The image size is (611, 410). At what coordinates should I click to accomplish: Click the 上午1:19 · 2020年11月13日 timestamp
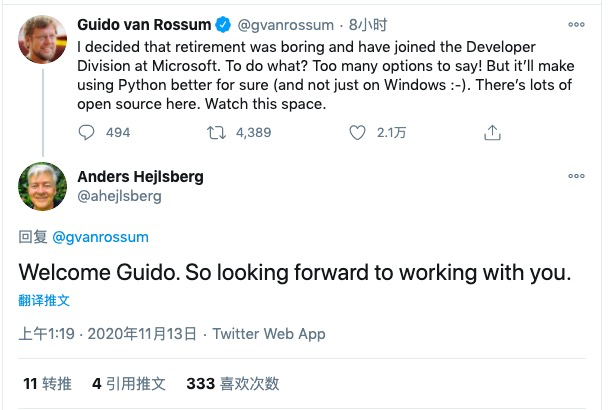click(x=109, y=334)
